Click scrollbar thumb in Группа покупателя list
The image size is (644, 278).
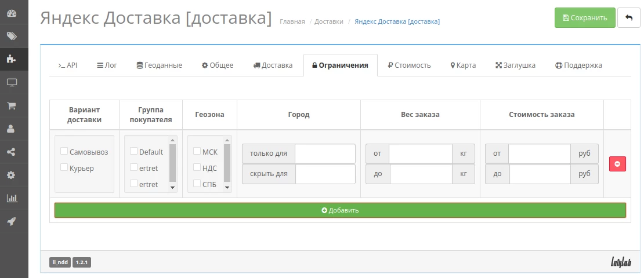pos(172,163)
